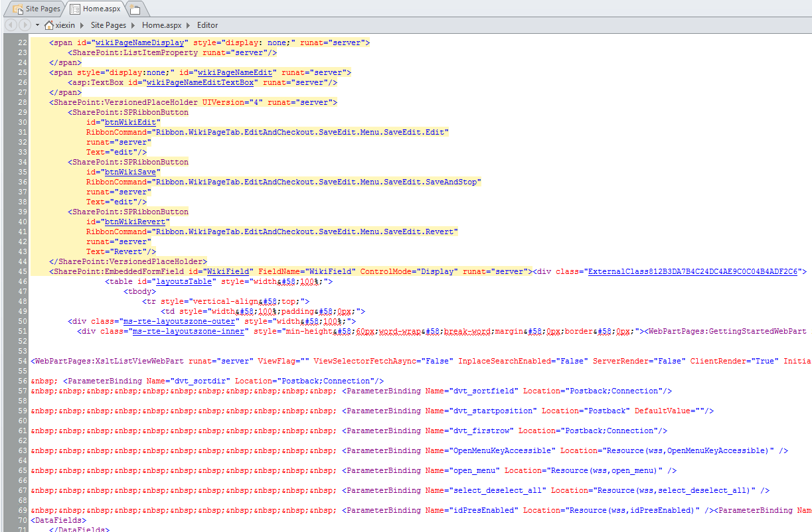The image size is (812, 532).
Task: Click line number 45 in the gutter
Action: coord(23,271)
